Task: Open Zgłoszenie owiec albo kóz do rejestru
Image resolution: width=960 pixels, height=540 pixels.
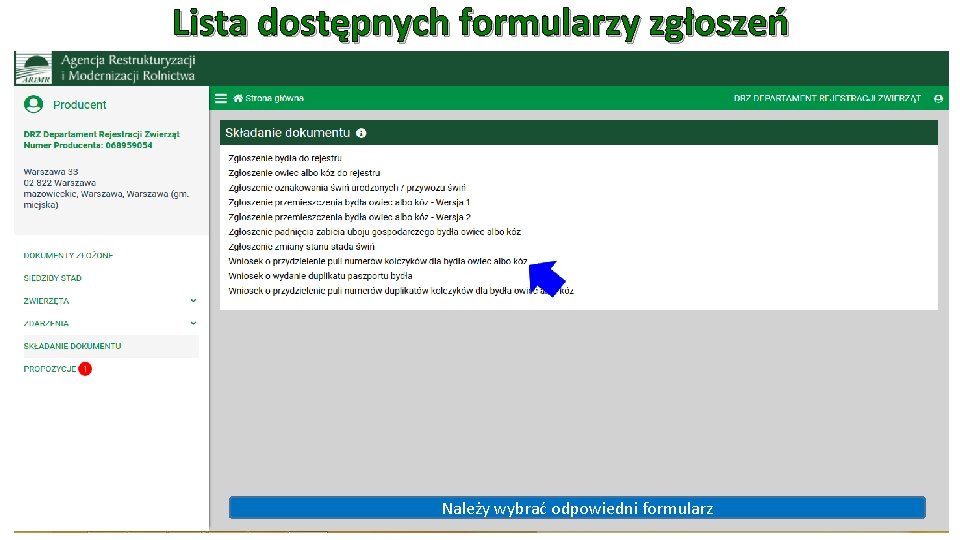Action: click(304, 173)
